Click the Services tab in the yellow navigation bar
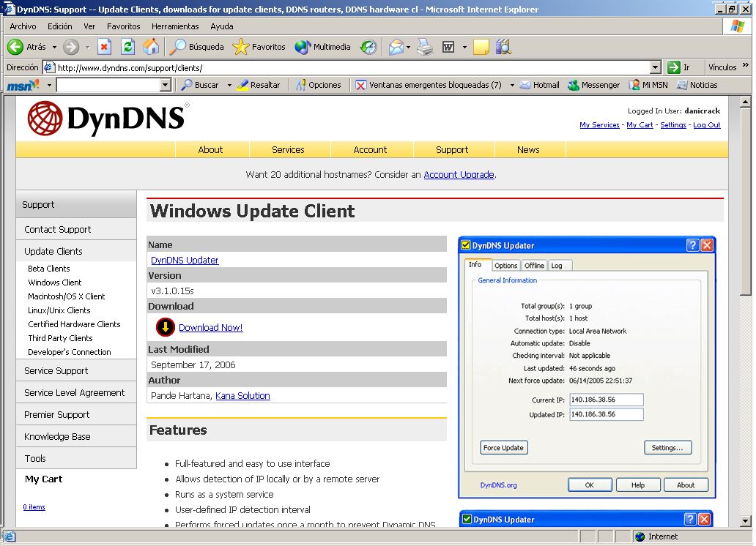Viewport: 756px width, 546px height. coord(289,150)
